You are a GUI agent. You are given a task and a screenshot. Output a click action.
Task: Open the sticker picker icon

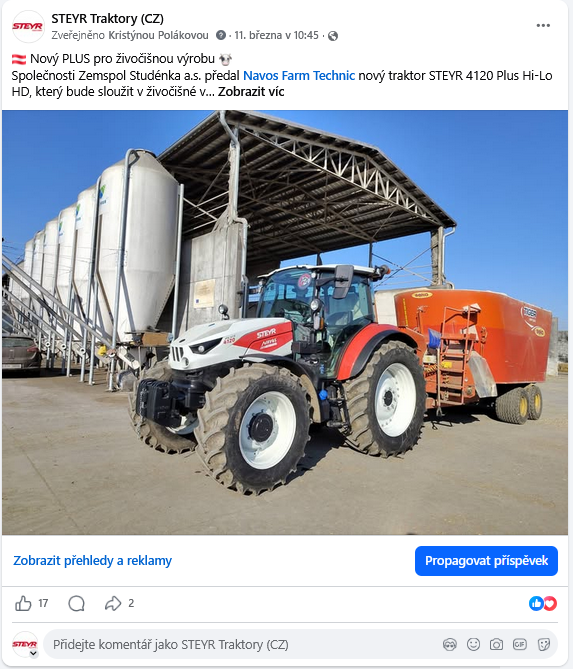pyautogui.click(x=544, y=644)
